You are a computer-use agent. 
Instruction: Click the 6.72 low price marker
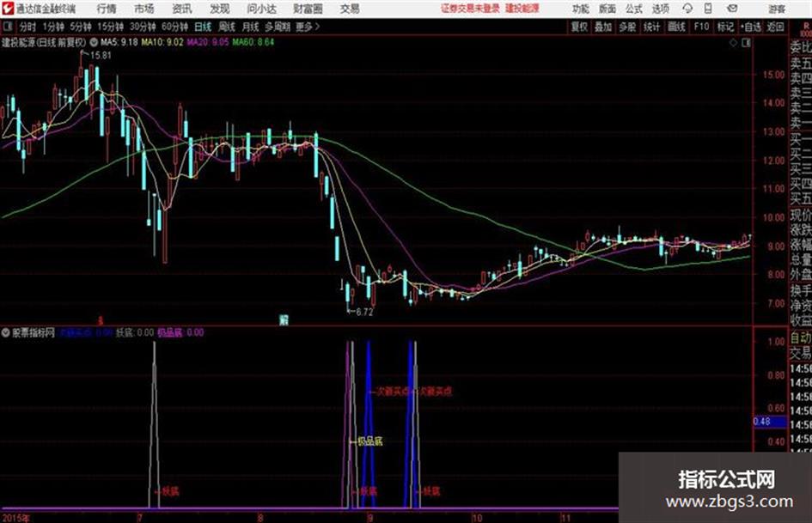pyautogui.click(x=364, y=312)
